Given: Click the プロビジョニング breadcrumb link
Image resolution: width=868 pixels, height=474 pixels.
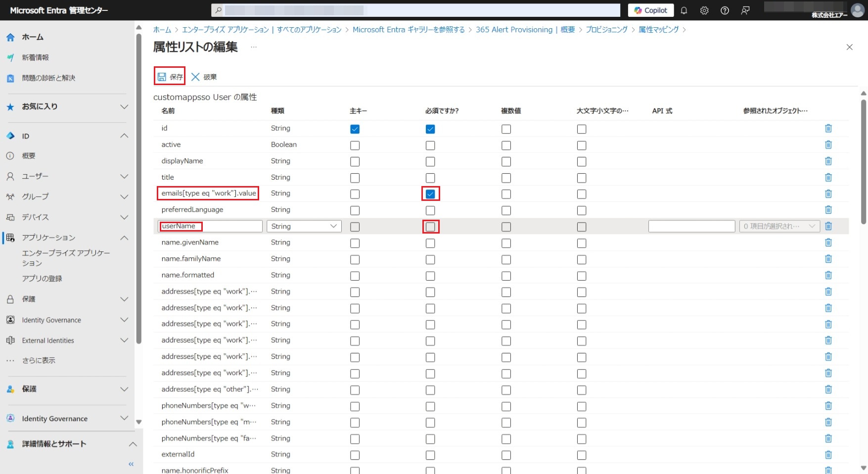Looking at the screenshot, I should 606,30.
